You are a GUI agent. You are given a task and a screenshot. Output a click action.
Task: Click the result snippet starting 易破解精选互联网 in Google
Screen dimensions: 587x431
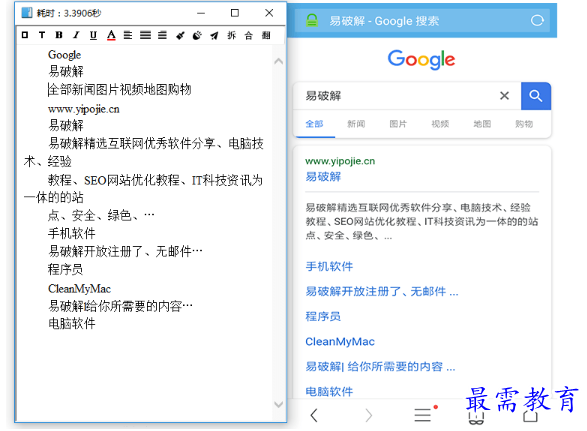[x=422, y=222]
